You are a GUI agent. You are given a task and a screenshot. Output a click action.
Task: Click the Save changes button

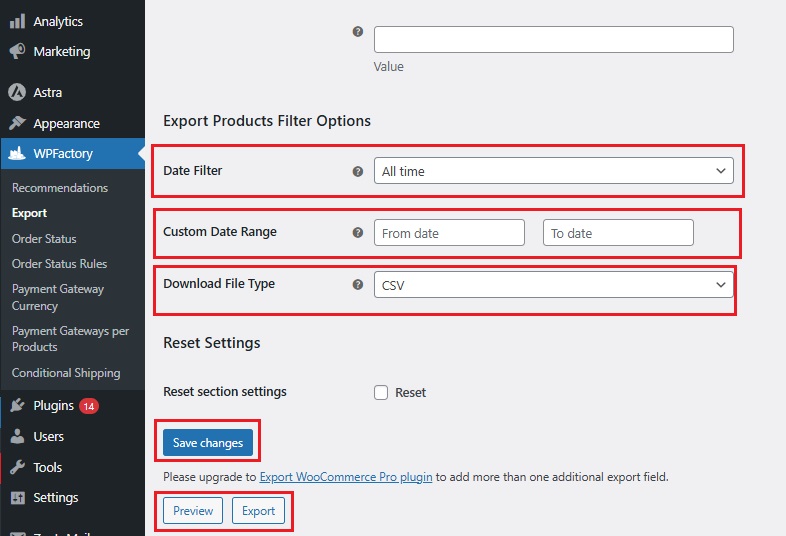coord(208,442)
